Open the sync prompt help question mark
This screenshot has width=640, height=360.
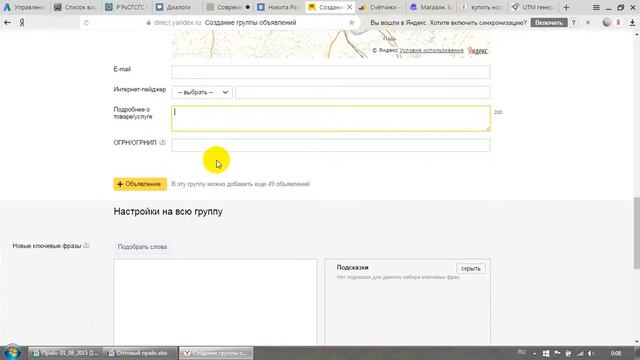pos(573,23)
